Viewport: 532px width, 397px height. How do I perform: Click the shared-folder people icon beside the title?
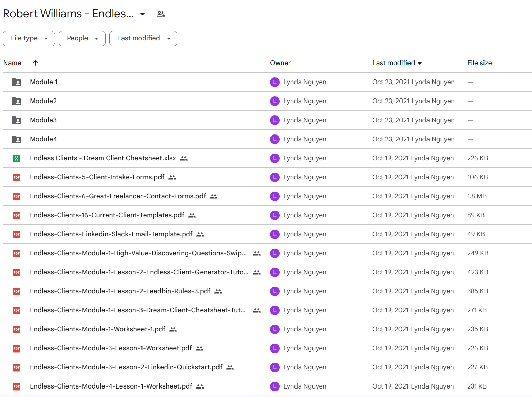[160, 14]
